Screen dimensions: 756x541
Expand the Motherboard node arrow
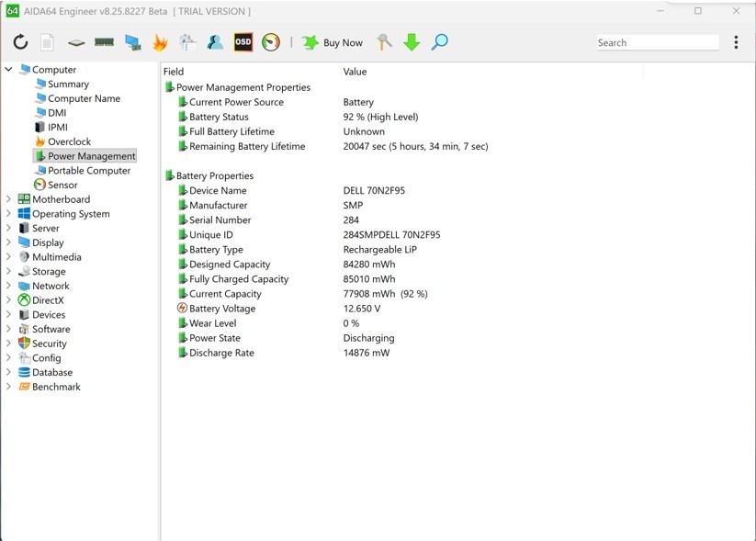(8, 198)
